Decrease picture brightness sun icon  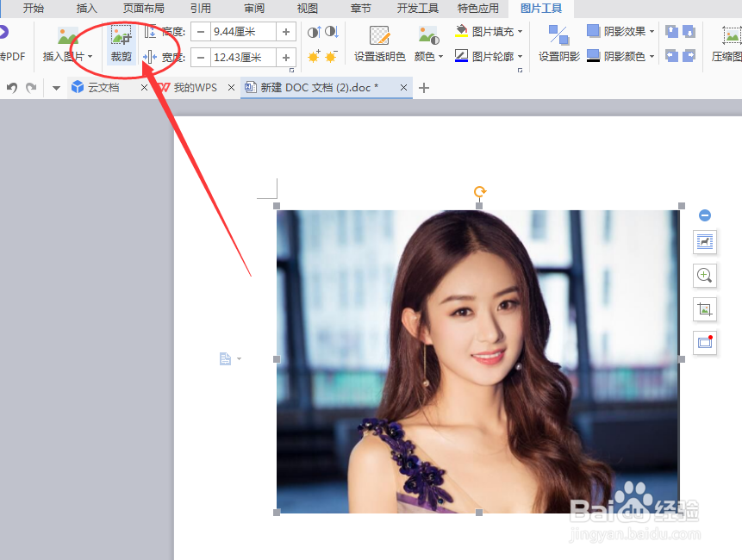331,57
